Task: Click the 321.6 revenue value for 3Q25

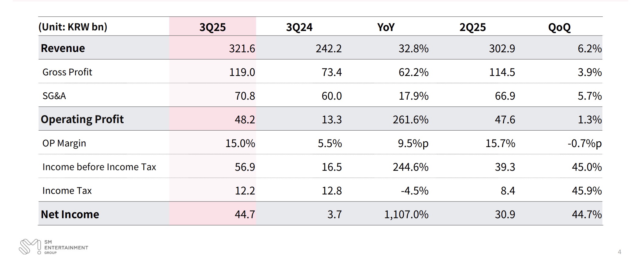Action: (x=242, y=49)
